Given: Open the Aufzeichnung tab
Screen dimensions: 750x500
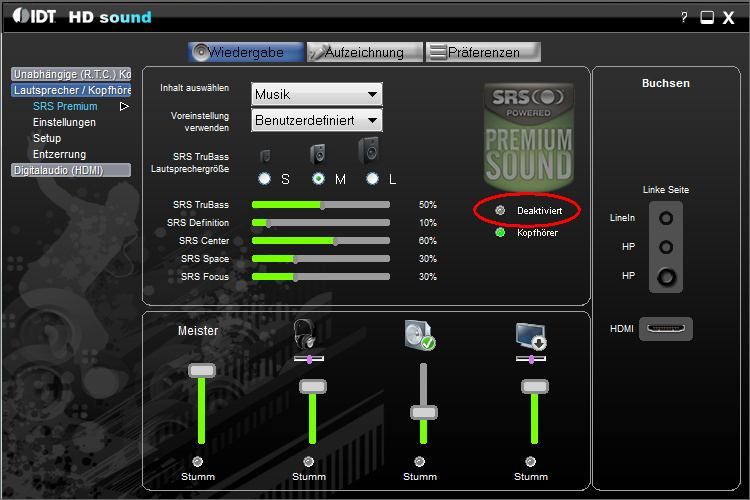Looking at the screenshot, I should point(364,52).
